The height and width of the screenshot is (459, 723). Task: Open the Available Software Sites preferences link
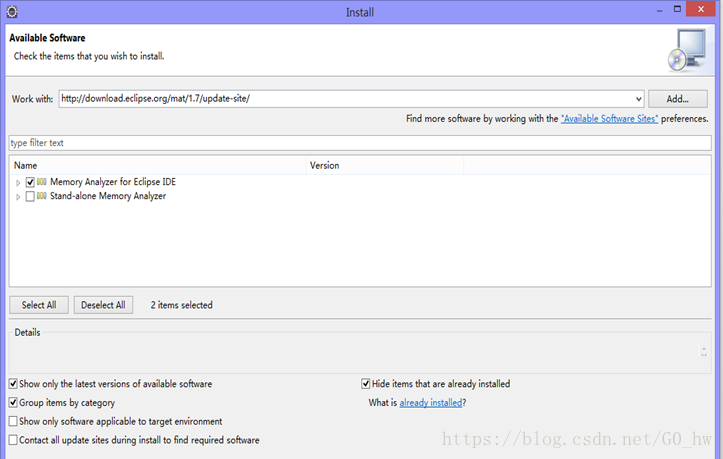[609, 119]
